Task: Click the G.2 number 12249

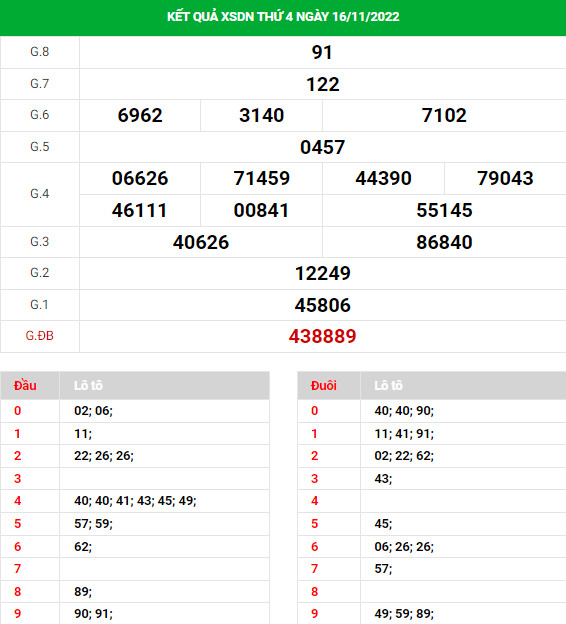Action: coord(323,273)
